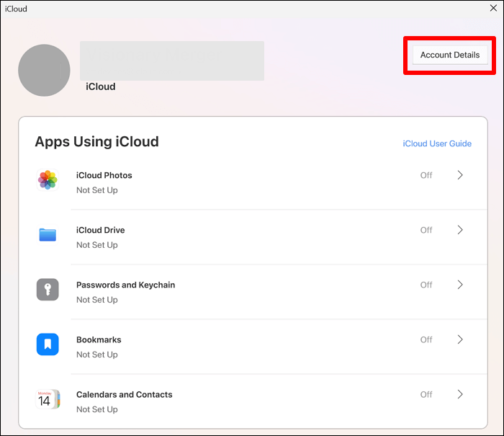Click Not Set Up under Bookmarks

[x=97, y=355]
